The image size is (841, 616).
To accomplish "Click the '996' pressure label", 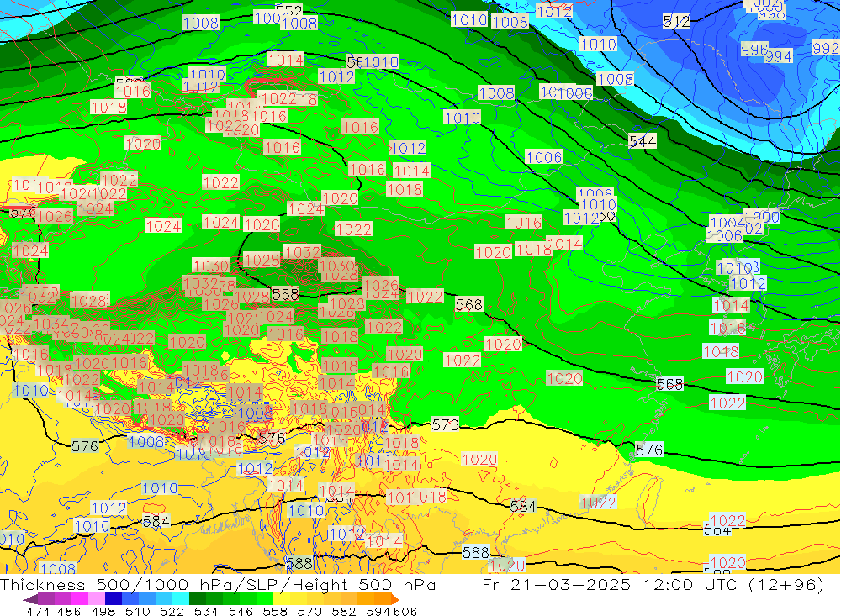I will [x=754, y=50].
